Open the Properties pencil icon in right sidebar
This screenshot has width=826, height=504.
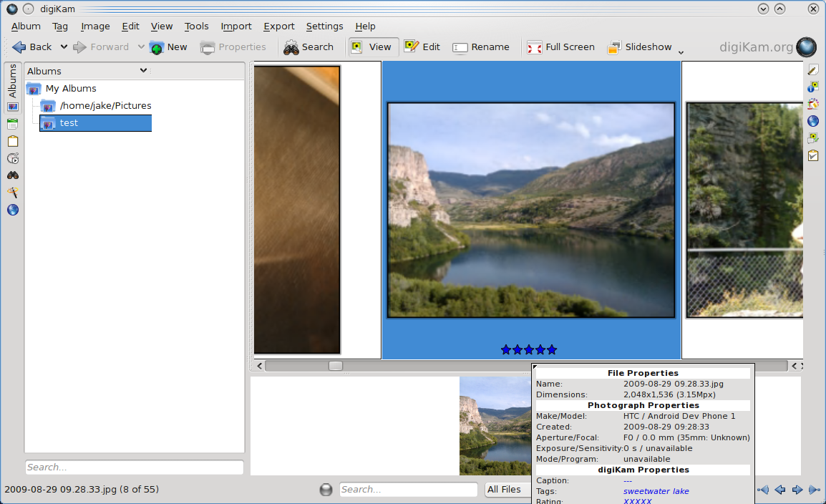[x=813, y=69]
